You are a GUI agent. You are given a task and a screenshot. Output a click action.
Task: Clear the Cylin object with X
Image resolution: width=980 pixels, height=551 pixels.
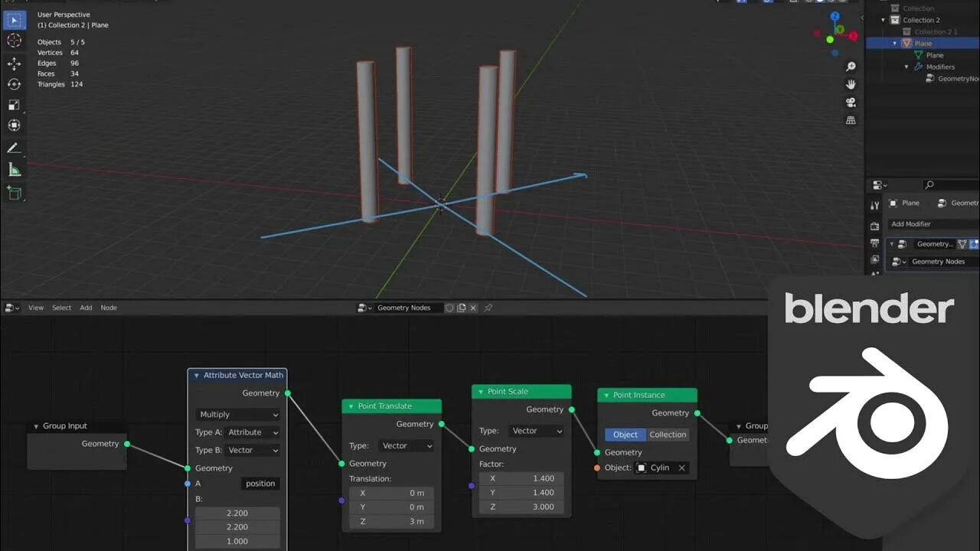click(x=681, y=468)
